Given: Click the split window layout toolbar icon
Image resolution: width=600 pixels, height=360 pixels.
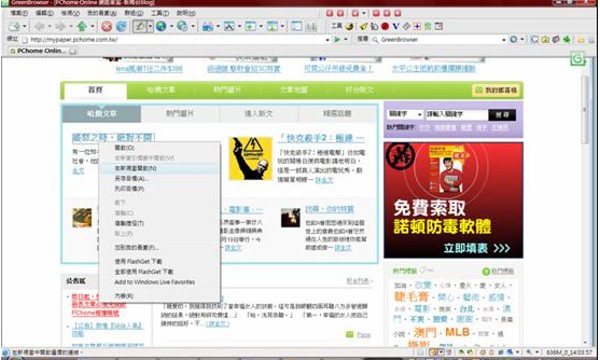Looking at the screenshot, I should [297, 26].
